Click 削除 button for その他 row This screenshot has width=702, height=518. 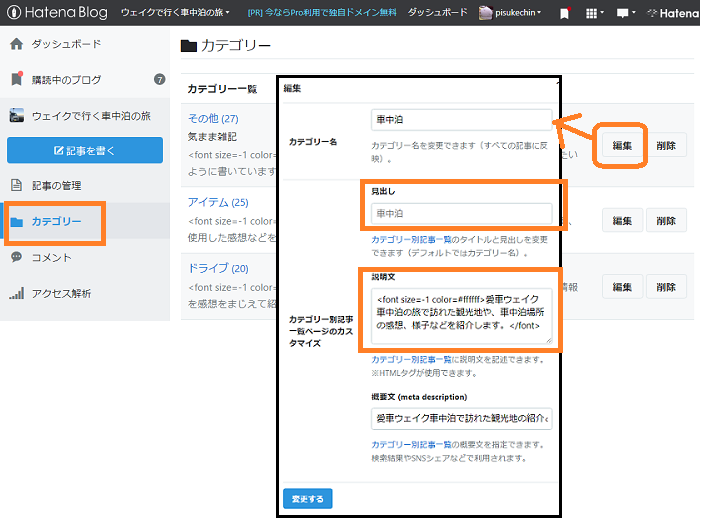coord(666,145)
